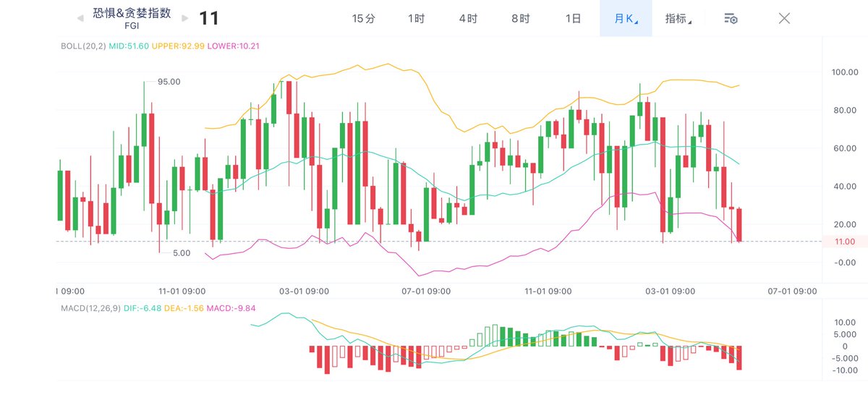Click the first 03-01 09:00 date label

305,291
